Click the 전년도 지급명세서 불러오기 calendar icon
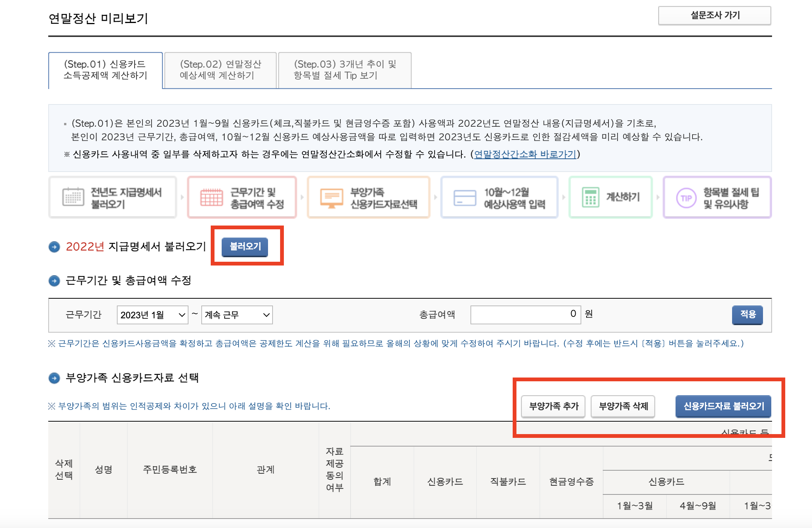 click(74, 197)
